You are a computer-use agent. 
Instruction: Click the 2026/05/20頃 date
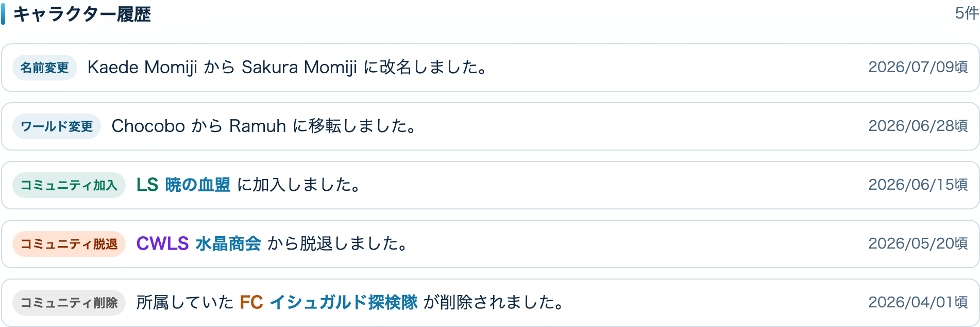[x=918, y=243]
